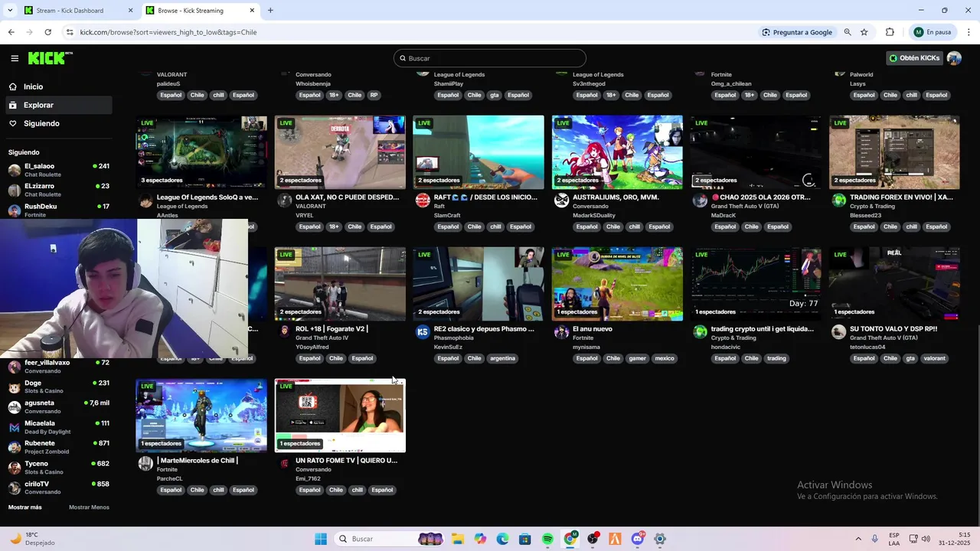Open El anu nuevo Fortnite thumbnail
Screen dimensions: 980x551
(617, 284)
